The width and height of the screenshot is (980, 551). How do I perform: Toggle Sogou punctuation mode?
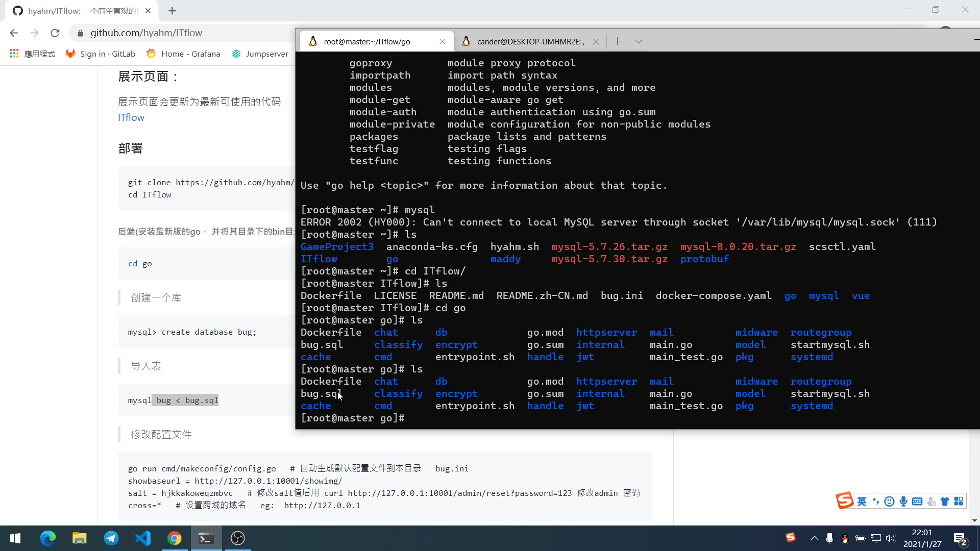click(x=876, y=502)
